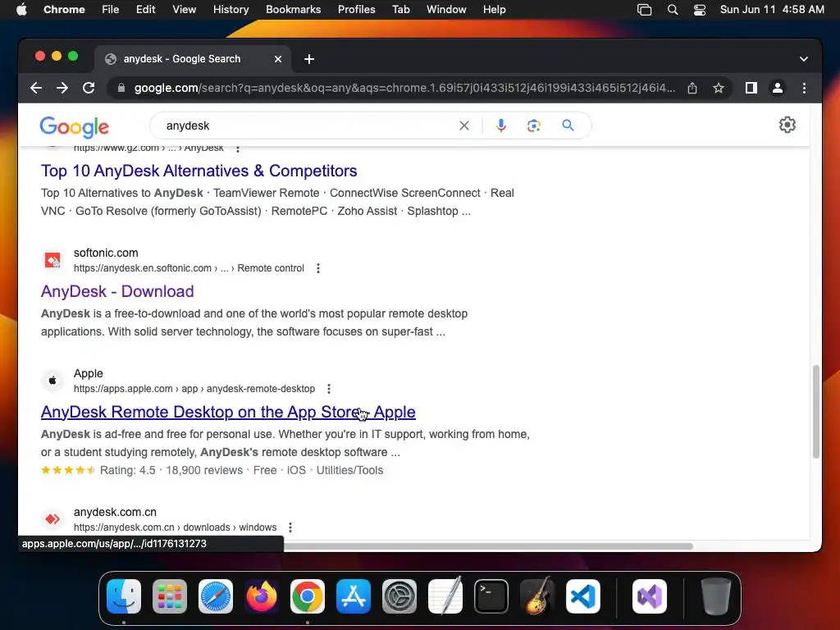Open the History menu
Image resolution: width=840 pixels, height=630 pixels.
[x=231, y=10]
